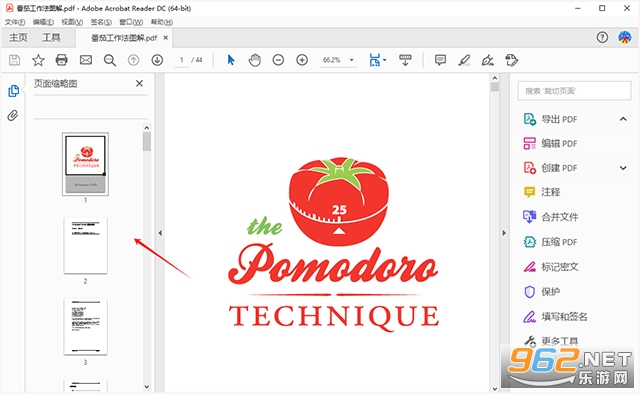Open 合并文件 tool
Image resolution: width=640 pixels, height=394 pixels.
(551, 217)
